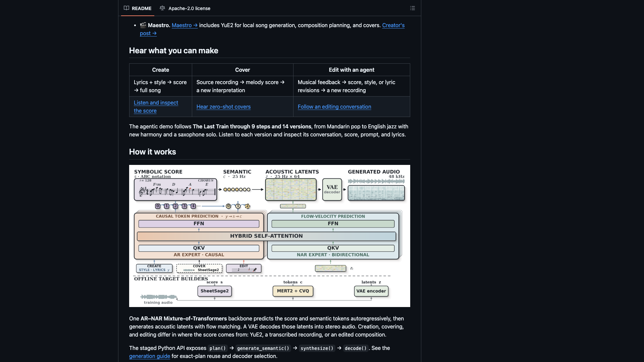Open the Apache-2.0 license tab

pos(185,8)
